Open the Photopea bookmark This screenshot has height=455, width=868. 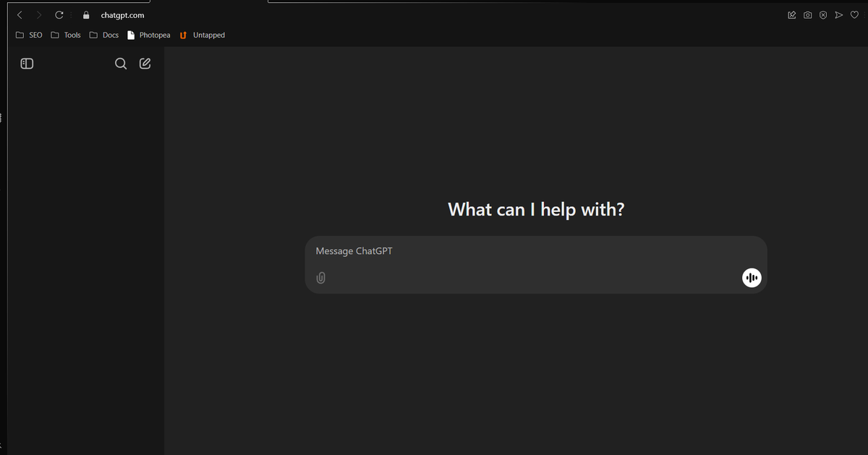148,35
